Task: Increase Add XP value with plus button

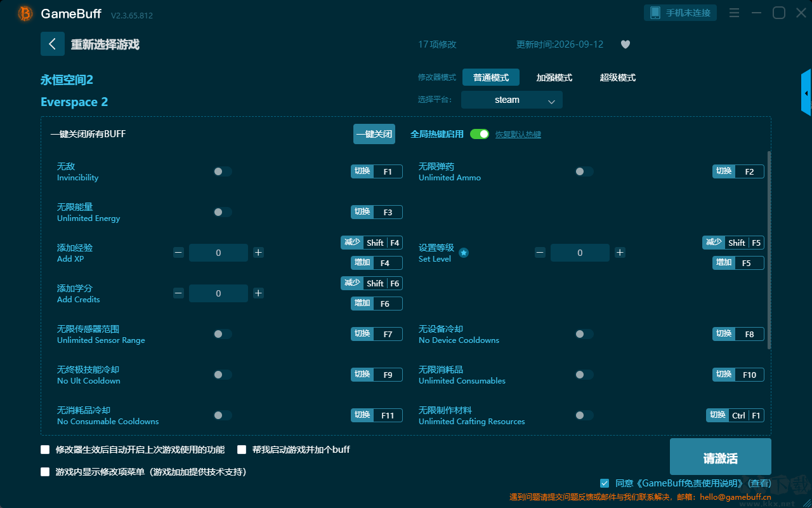Action: click(x=258, y=253)
